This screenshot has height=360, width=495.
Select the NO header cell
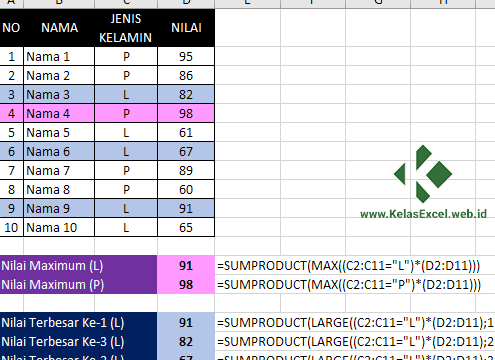point(11,28)
